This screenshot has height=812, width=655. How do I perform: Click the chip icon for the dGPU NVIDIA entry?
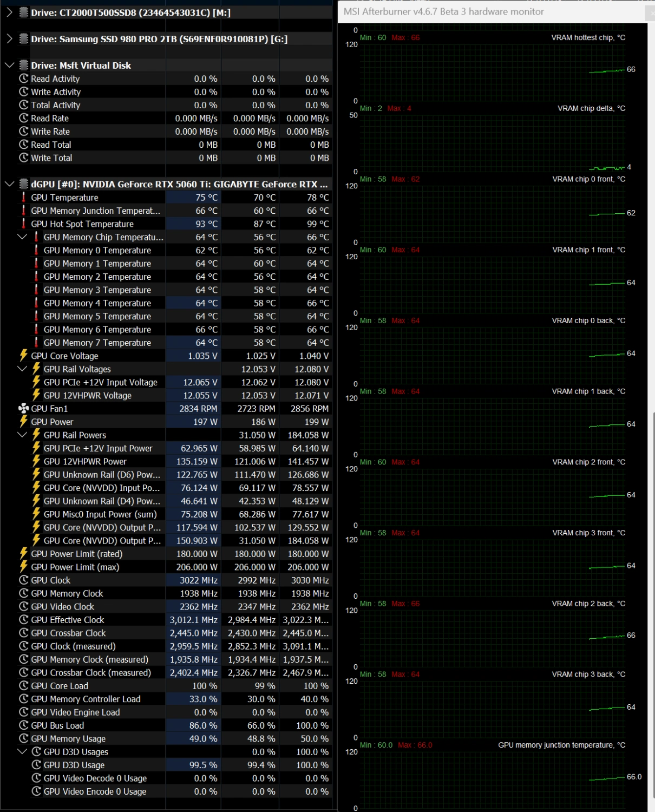(x=23, y=184)
